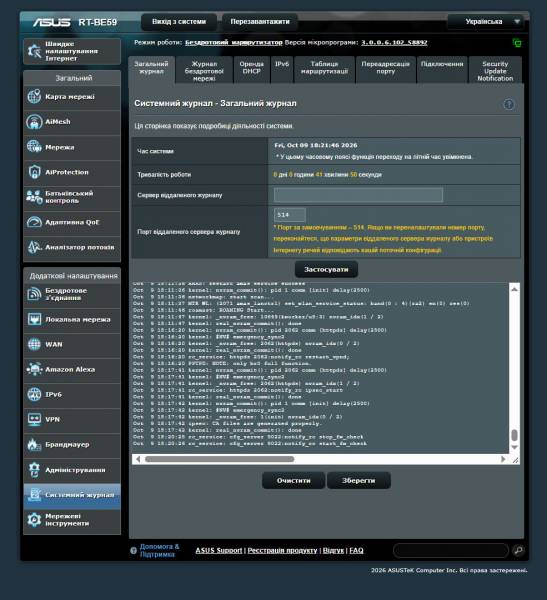This screenshot has width=547, height=600.
Task: Open Адміністрування gear icon
Action: coord(34,470)
